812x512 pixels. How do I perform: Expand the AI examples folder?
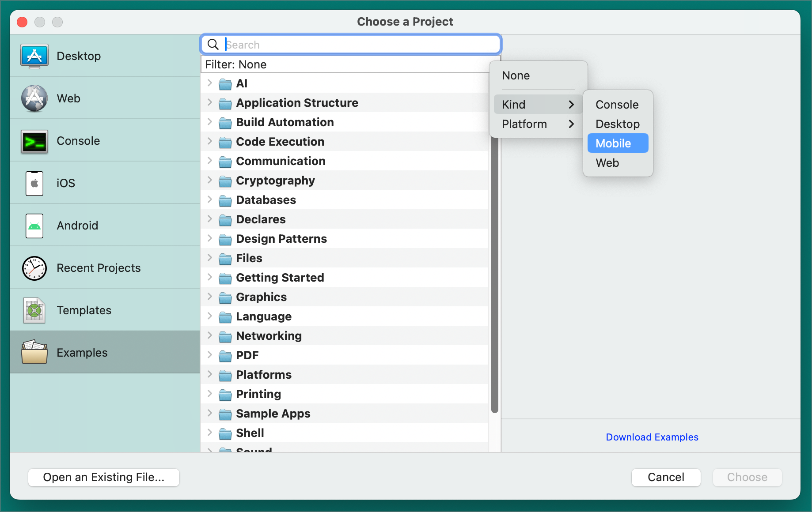[x=210, y=83]
